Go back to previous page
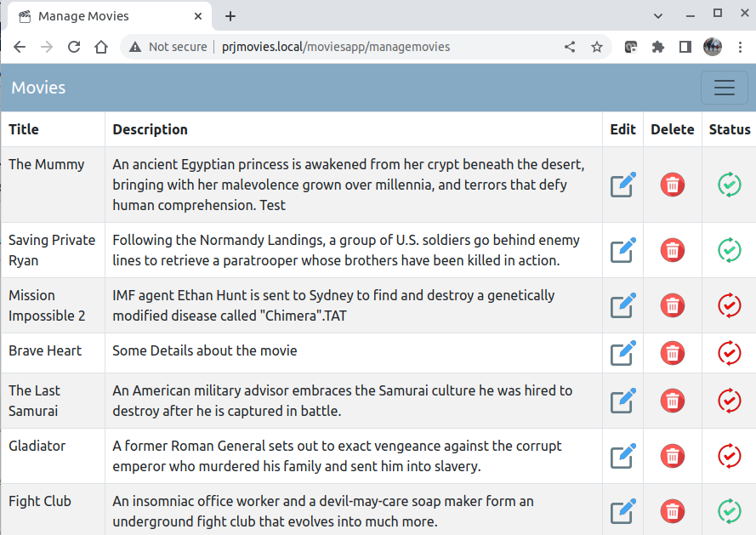Screen dimensions: 756x535 pos(20,47)
